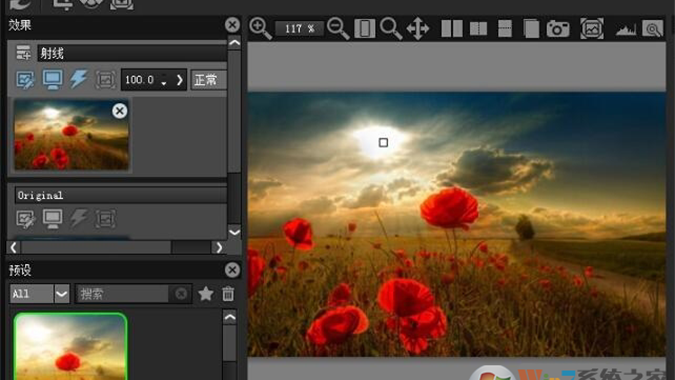Click the horizontal scrollbar right arrow
This screenshot has width=675, height=380.
click(x=219, y=247)
